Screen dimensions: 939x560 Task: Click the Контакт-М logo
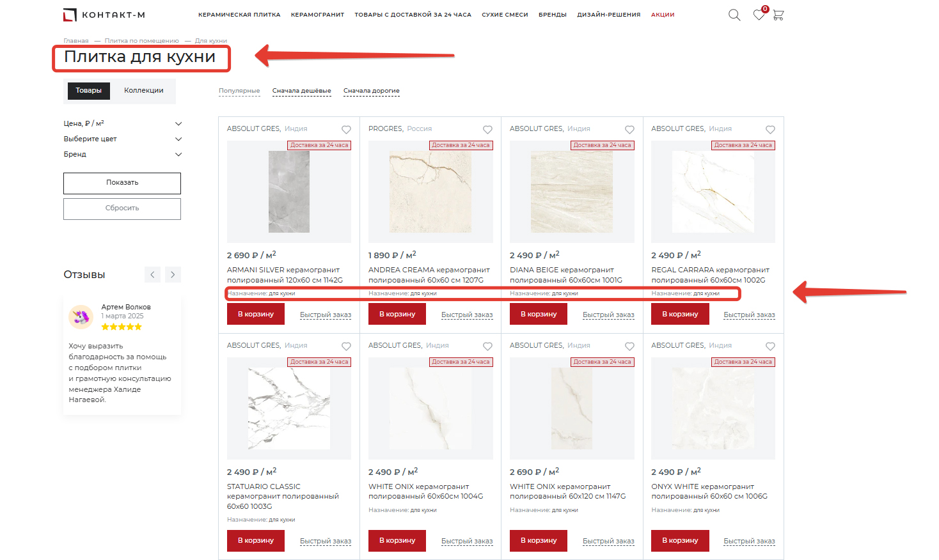(x=104, y=15)
